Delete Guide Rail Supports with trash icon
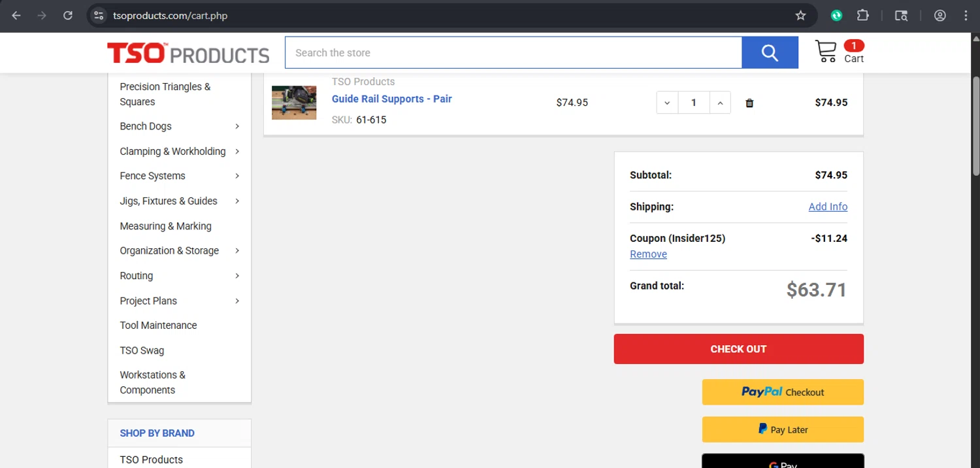The image size is (980, 468). [749, 103]
